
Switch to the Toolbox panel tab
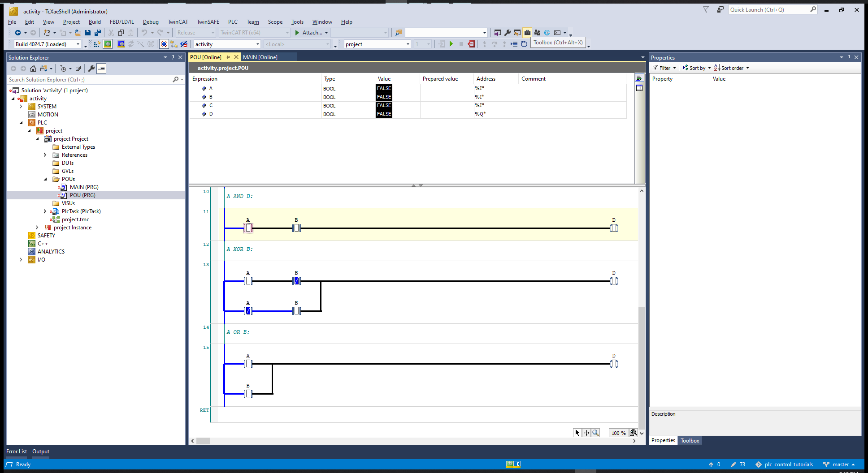(690, 441)
